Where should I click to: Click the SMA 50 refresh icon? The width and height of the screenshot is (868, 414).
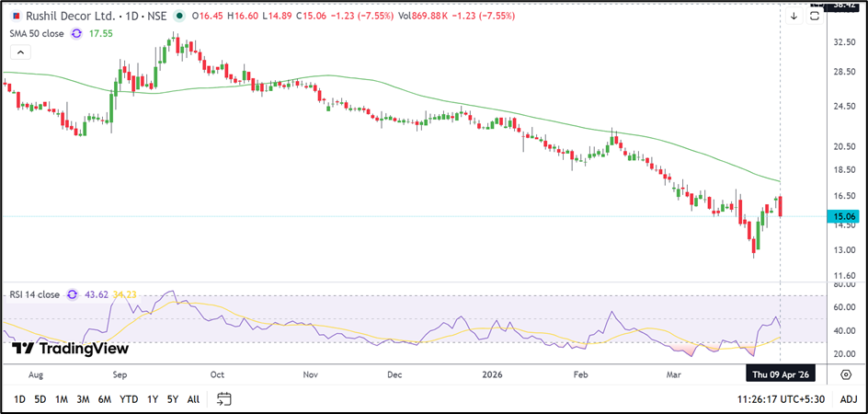click(76, 33)
